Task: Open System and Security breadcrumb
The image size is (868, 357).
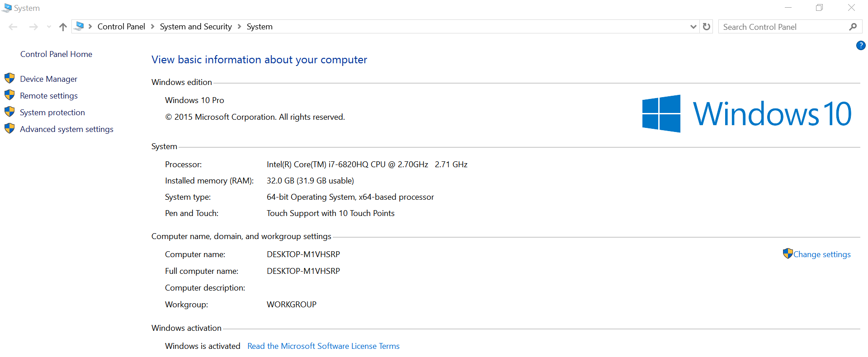Action: tap(196, 27)
